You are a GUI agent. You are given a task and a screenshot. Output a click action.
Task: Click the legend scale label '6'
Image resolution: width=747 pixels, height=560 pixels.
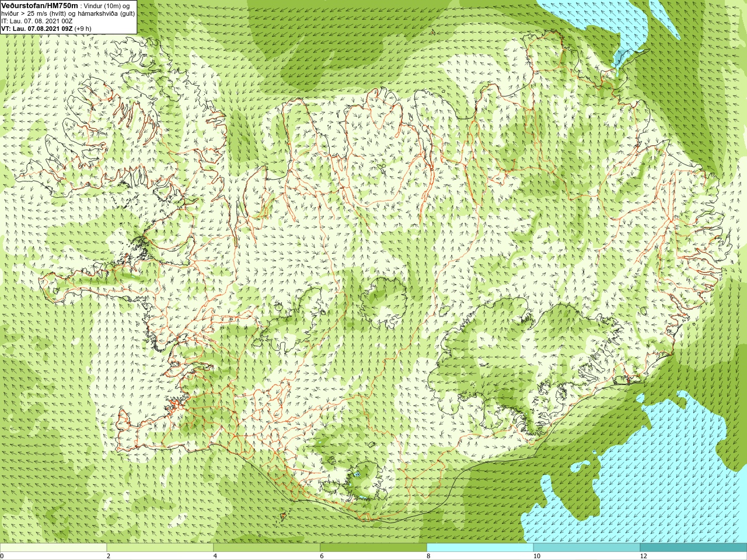[322, 556]
